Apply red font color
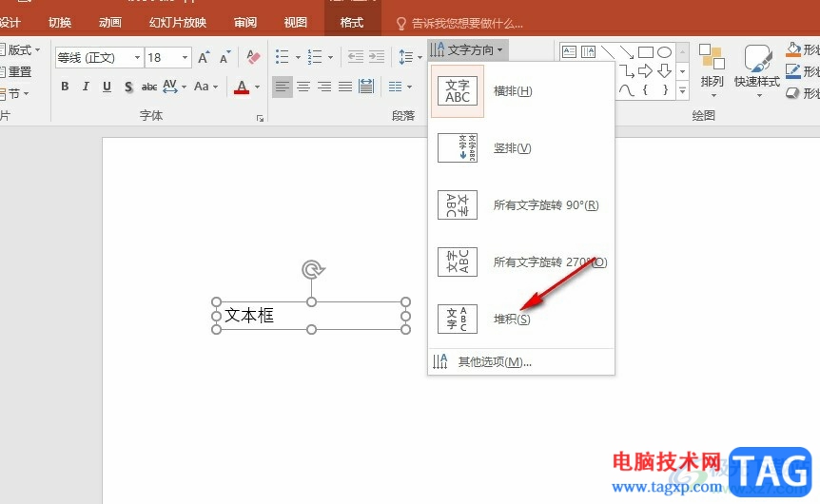 [x=242, y=87]
